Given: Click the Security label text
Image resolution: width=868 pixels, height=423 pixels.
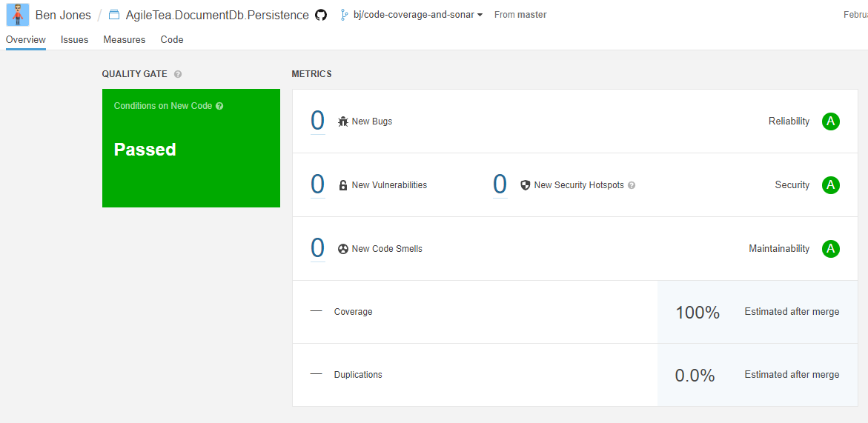Looking at the screenshot, I should point(792,185).
